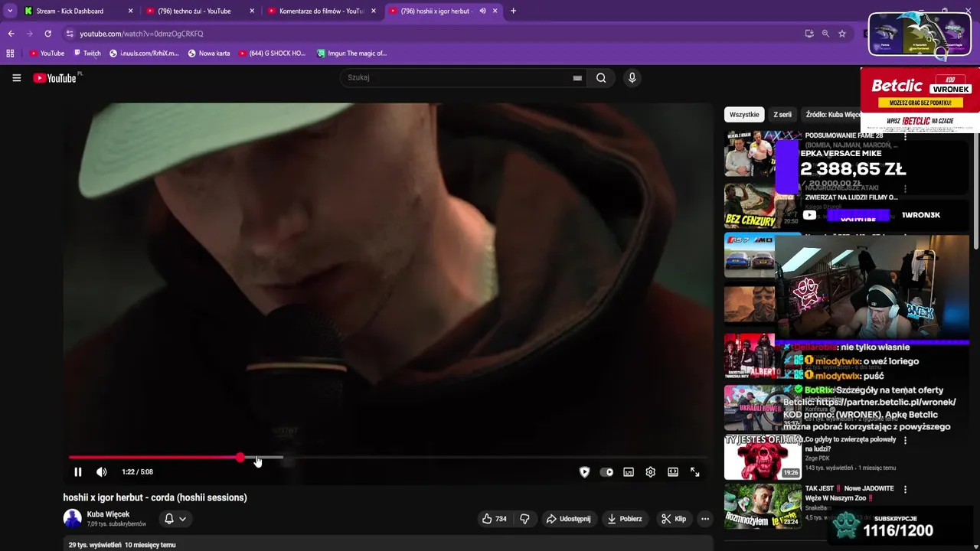This screenshot has height=551, width=980.
Task: Open the TY JESTEŚ OFIARĄ video thumbnail
Action: tap(763, 457)
